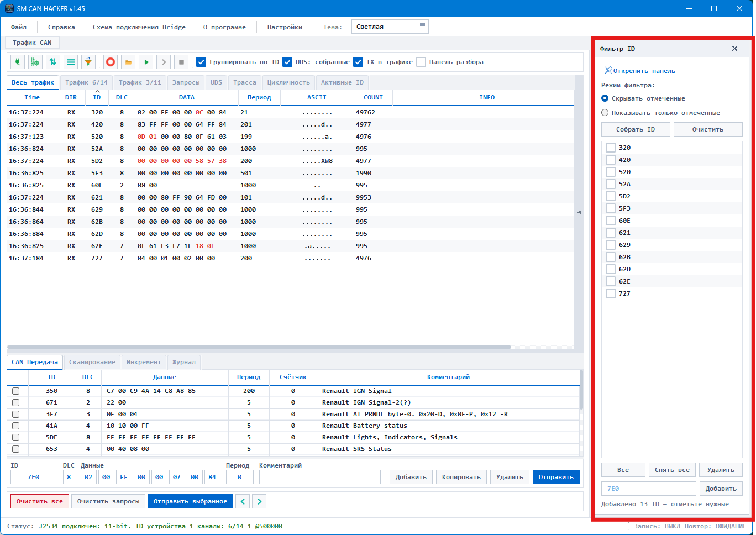Enable 'Панель разбора' checkbox
This screenshot has width=756, height=535.
pyautogui.click(x=421, y=62)
